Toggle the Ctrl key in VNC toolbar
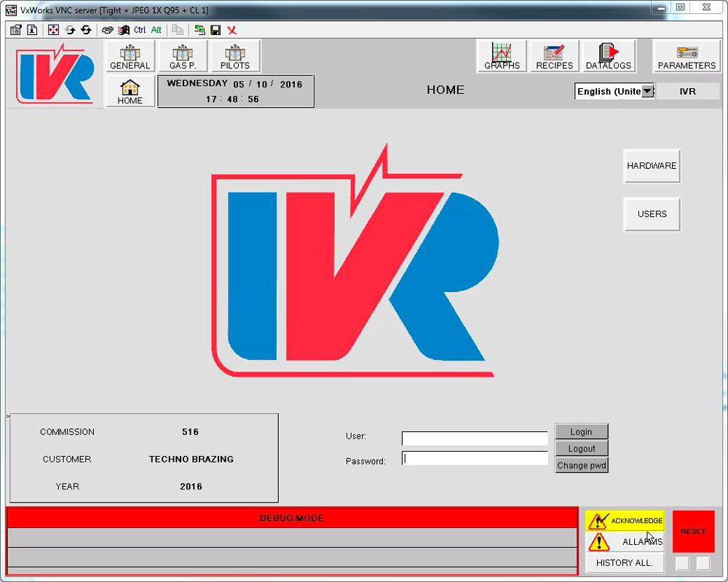The width and height of the screenshot is (728, 582). 140,30
